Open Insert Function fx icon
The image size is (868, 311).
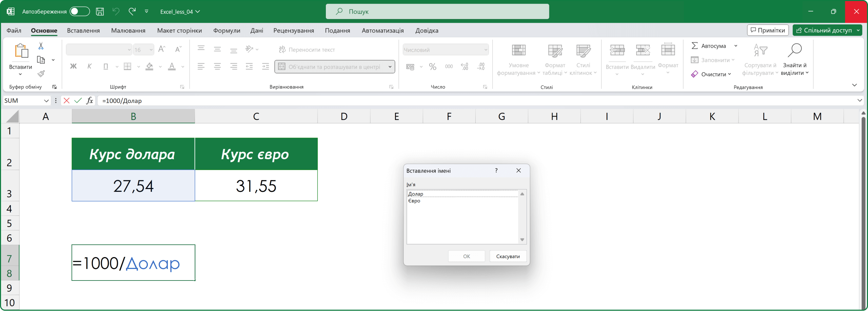tap(90, 101)
